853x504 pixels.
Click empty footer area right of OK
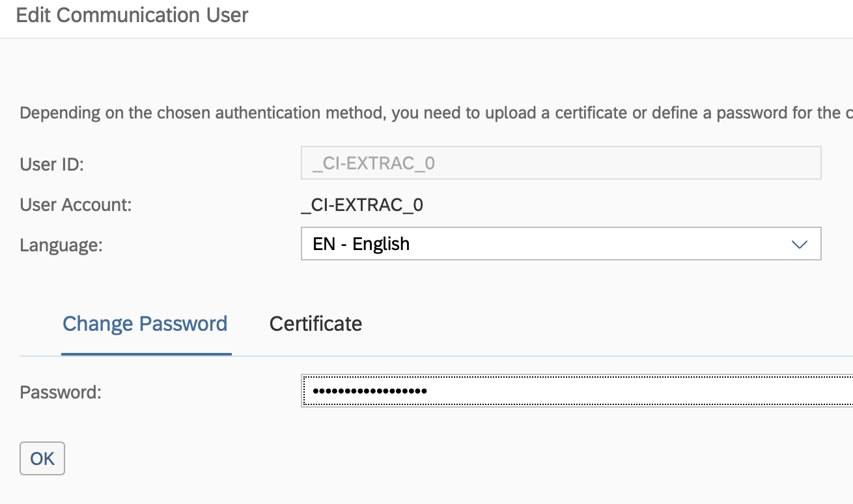click(x=391, y=458)
